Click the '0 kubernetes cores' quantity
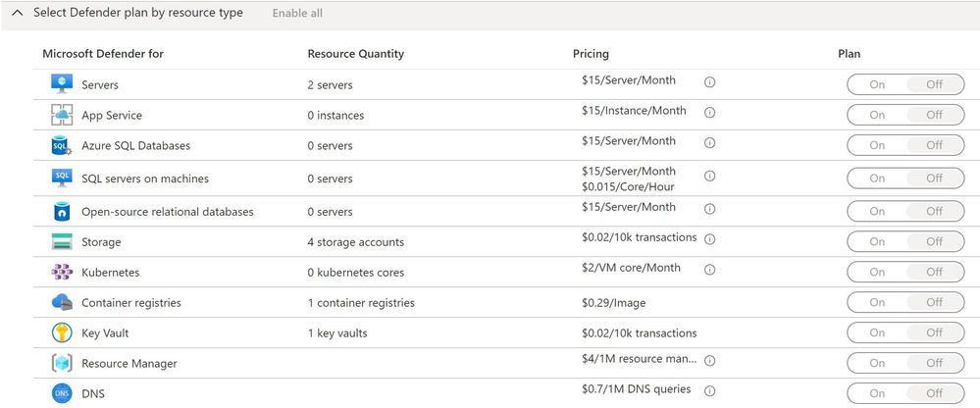The width and height of the screenshot is (980, 408). [x=356, y=273]
